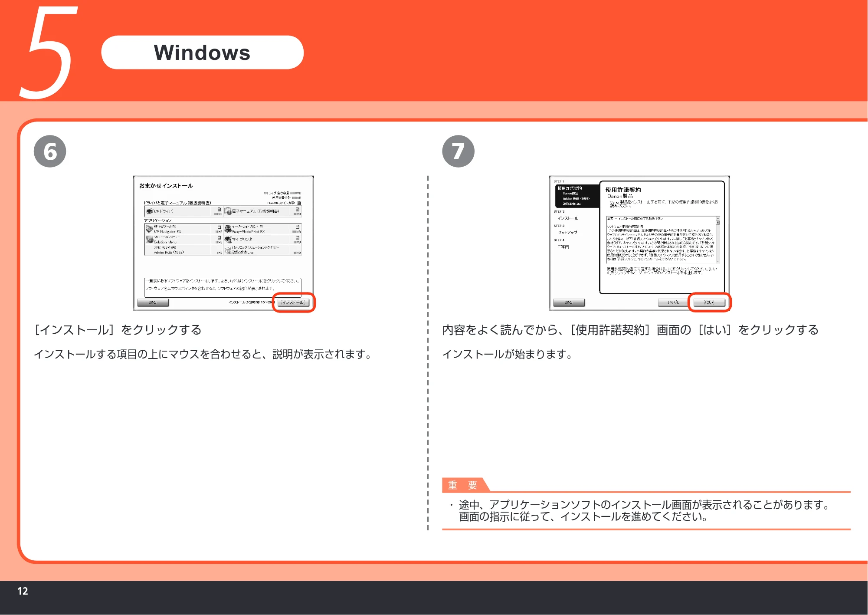This screenshot has width=868, height=615.
Task: Click the 電子マニュアル (取扱説明書) label
Action: tap(255, 211)
